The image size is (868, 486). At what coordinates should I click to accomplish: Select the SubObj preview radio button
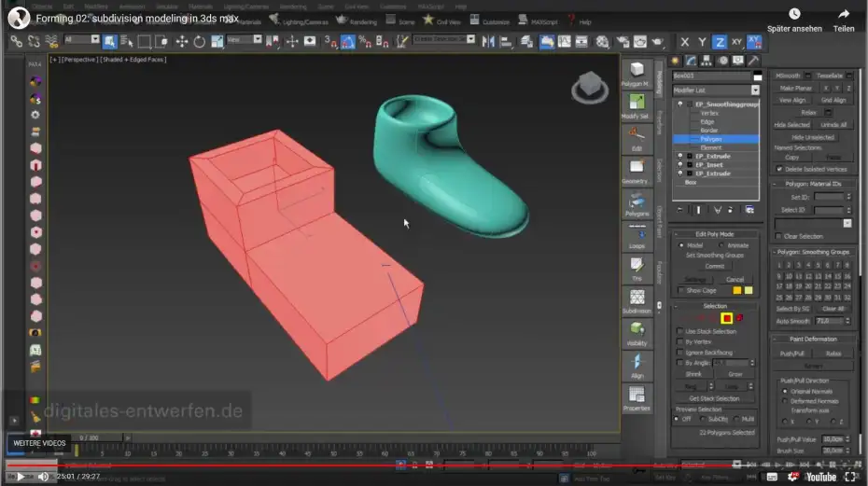coord(703,419)
